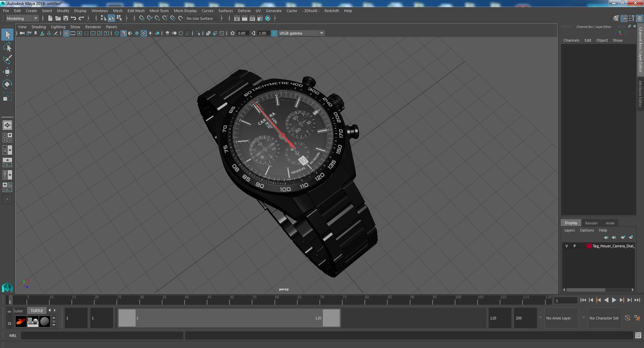
Task: Choose the Rotate tool
Action: tap(7, 84)
